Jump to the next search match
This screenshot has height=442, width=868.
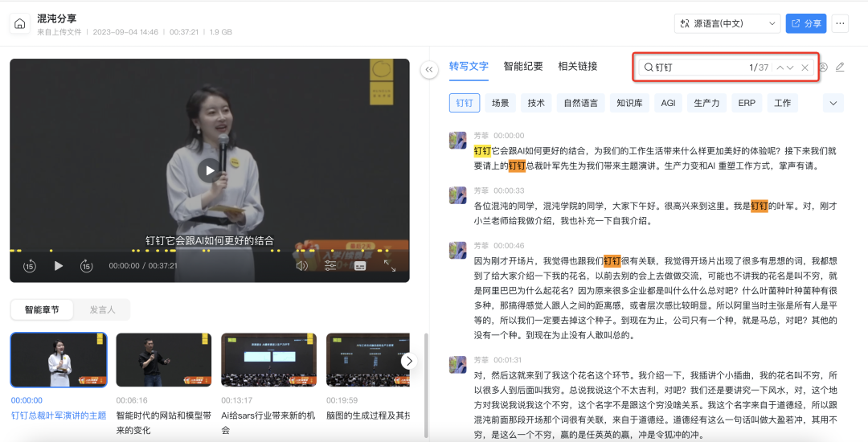pyautogui.click(x=790, y=68)
